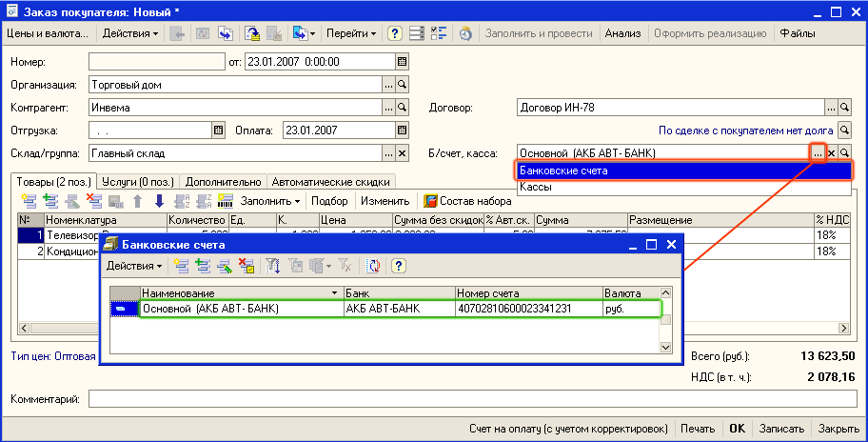The width and height of the screenshot is (868, 442).
Task: Open selection ellipsis for Склад/группа
Action: pos(388,153)
